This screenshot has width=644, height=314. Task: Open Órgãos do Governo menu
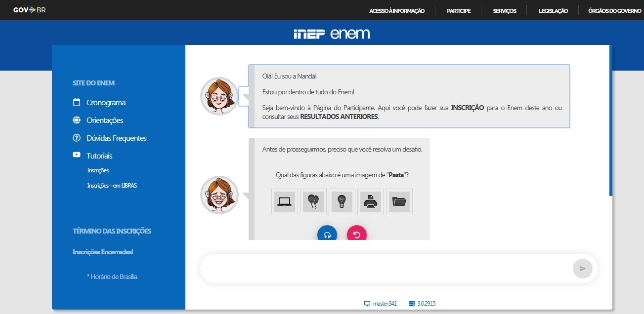point(614,11)
